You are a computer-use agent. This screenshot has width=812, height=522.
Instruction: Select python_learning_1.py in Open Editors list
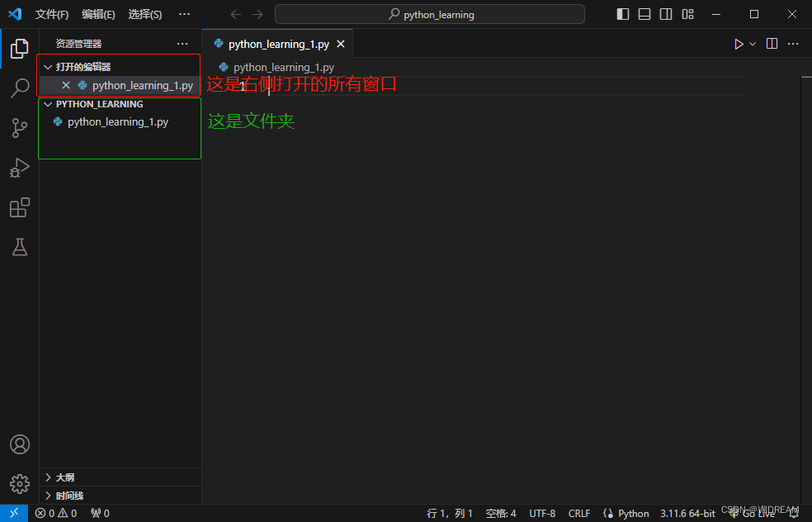pos(120,85)
